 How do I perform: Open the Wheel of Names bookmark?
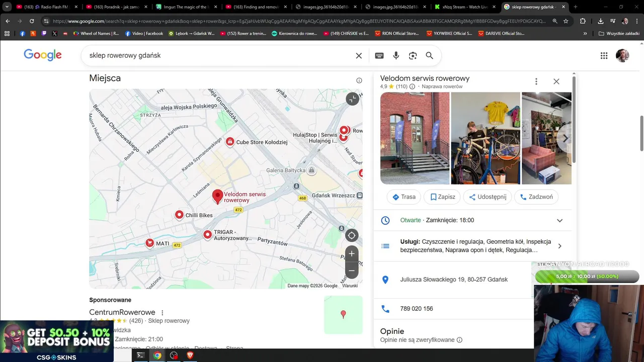96,34
